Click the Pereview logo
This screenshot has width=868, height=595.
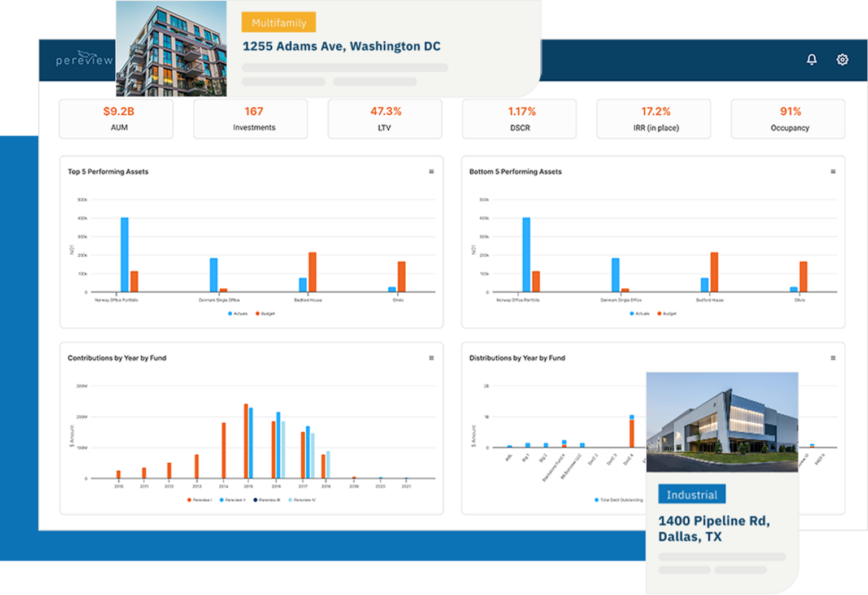click(x=84, y=58)
